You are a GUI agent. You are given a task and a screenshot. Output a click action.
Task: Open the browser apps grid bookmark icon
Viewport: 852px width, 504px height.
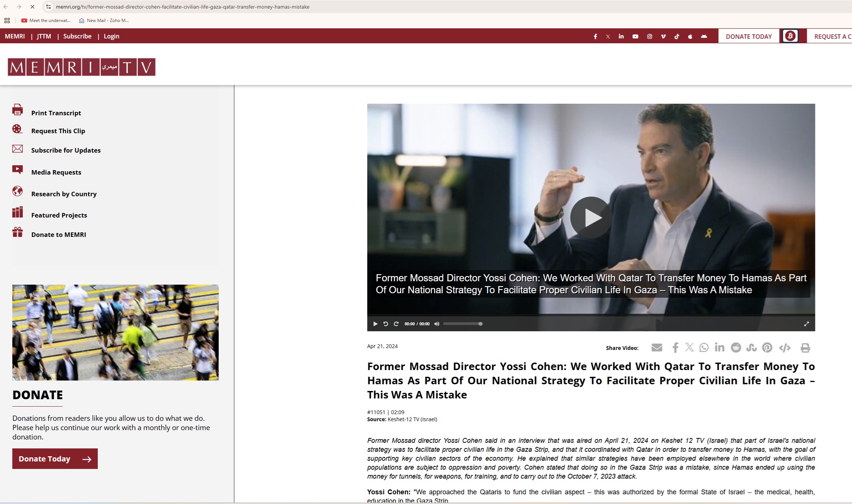tap(7, 21)
